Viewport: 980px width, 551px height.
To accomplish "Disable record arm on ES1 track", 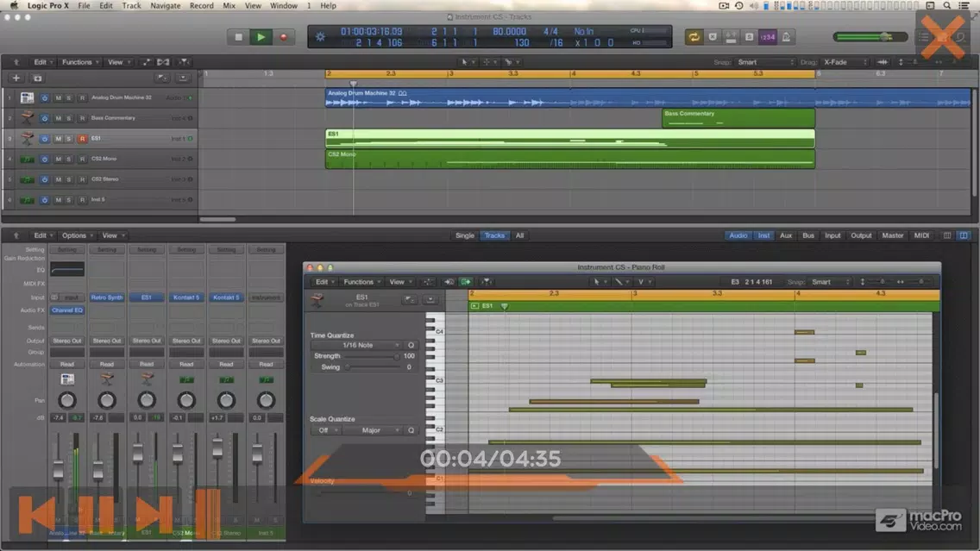I will click(x=82, y=139).
